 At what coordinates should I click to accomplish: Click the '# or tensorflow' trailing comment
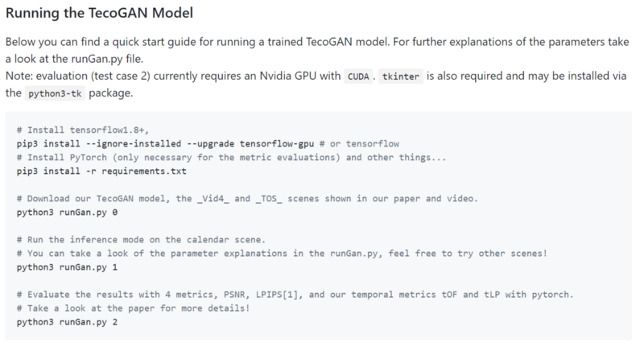click(x=359, y=144)
